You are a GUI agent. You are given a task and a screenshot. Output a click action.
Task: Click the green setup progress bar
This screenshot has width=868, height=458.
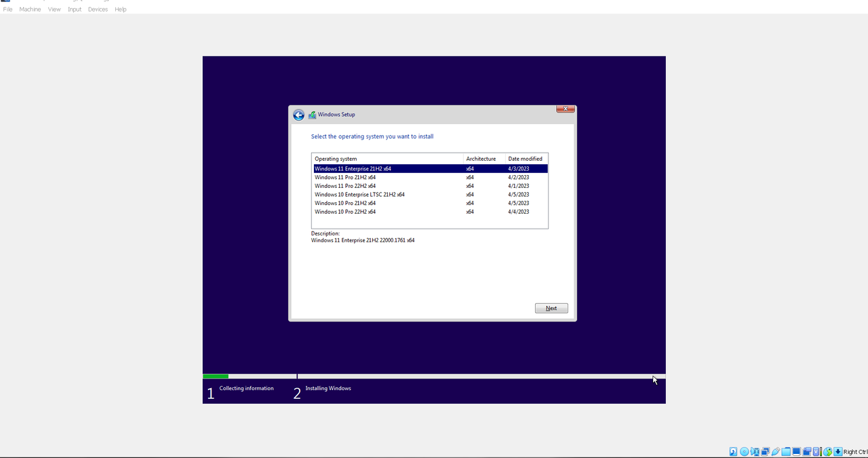coord(216,376)
